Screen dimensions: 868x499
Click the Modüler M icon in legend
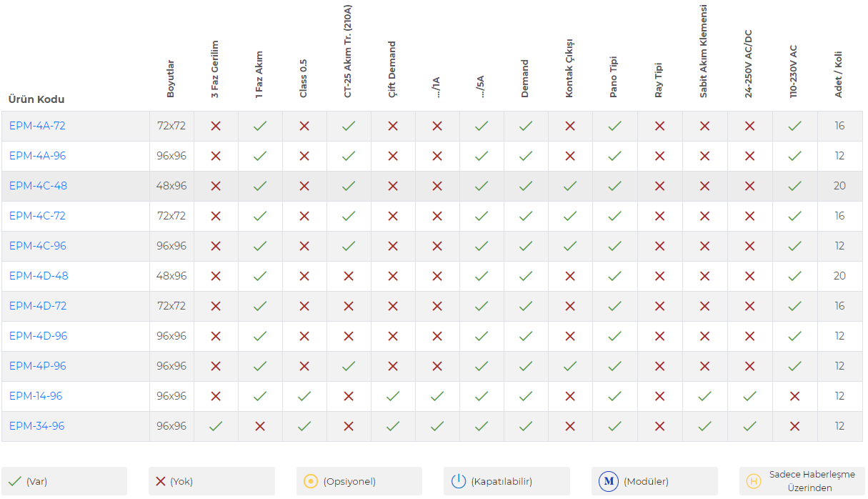tap(609, 481)
